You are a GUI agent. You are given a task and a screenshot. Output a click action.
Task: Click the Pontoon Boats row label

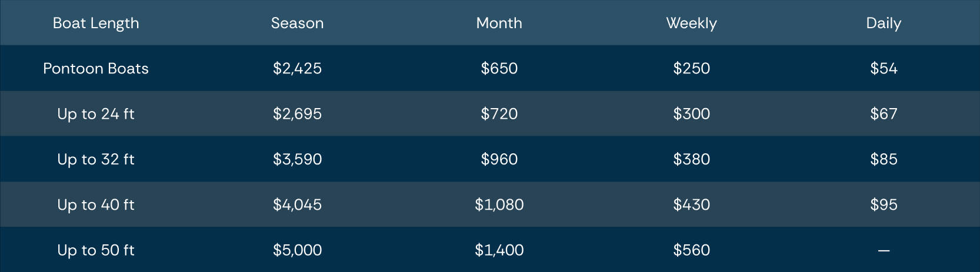(96, 68)
